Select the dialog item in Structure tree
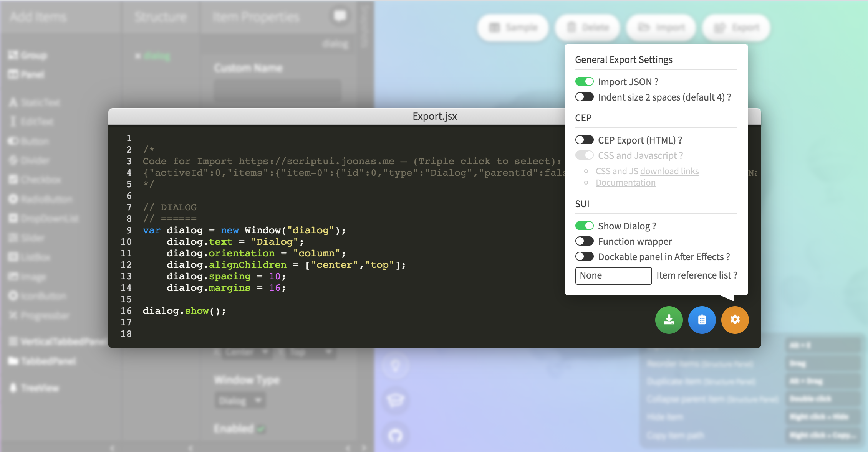868x452 pixels. [157, 56]
